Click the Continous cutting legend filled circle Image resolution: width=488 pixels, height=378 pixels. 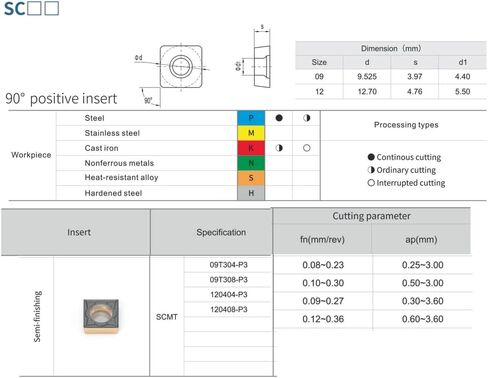tap(371, 157)
